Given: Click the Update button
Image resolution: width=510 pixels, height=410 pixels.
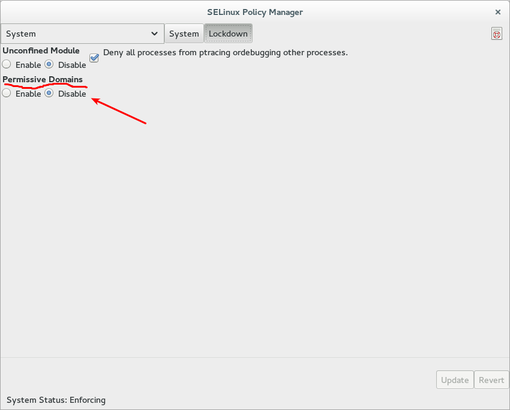Looking at the screenshot, I should click(455, 380).
